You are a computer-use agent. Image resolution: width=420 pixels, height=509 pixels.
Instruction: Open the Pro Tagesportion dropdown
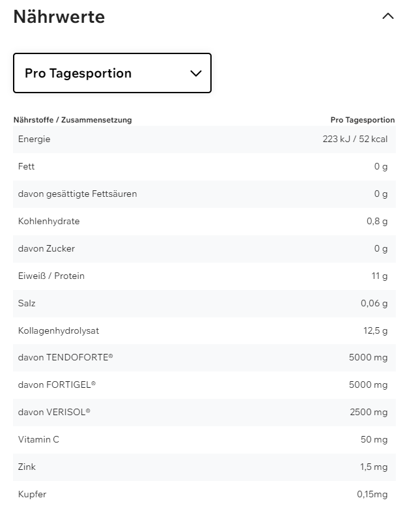pyautogui.click(x=112, y=73)
